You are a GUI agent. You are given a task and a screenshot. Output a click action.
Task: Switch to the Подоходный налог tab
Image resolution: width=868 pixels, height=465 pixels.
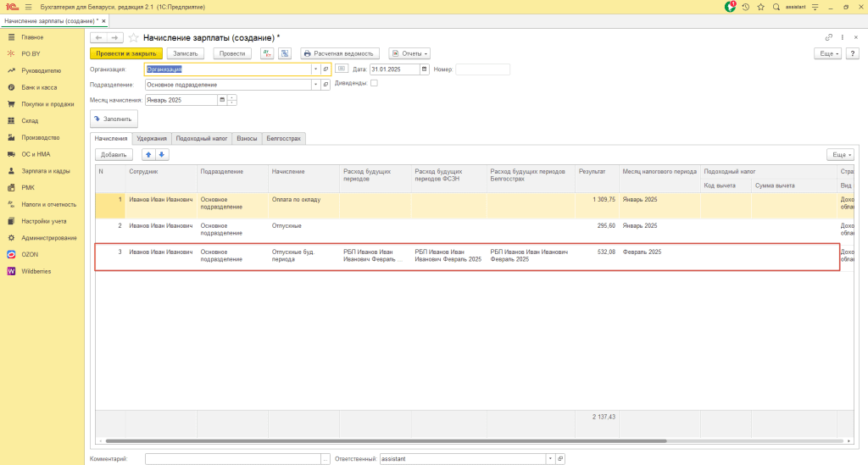click(202, 139)
